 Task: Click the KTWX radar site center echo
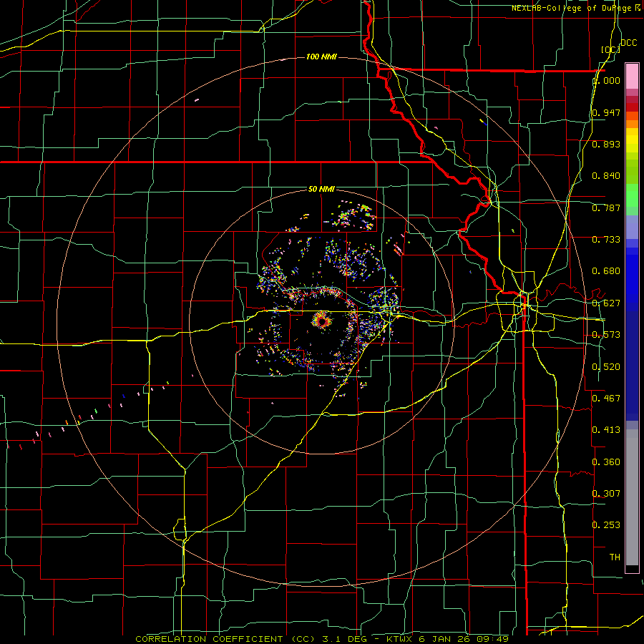click(322, 321)
